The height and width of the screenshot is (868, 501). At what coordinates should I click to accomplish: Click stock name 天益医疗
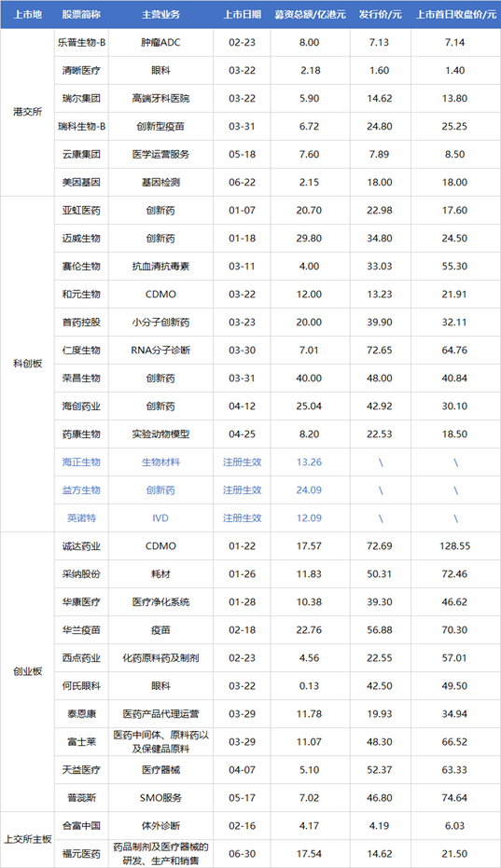81,770
